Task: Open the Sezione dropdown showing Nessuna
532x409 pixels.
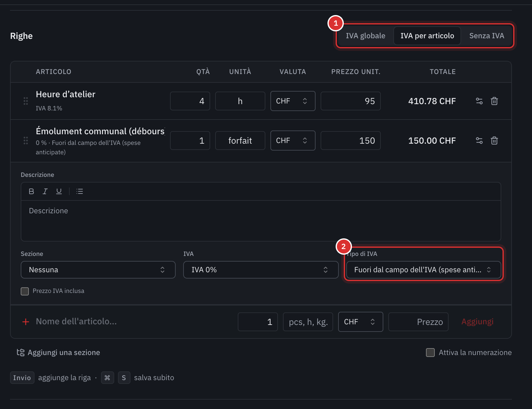Action: coord(98,270)
